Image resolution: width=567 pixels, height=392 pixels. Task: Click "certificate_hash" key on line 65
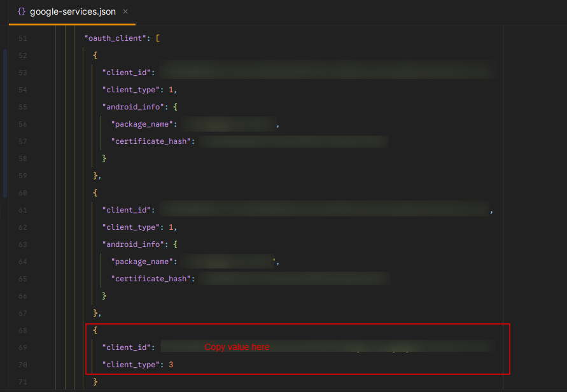(x=152, y=279)
